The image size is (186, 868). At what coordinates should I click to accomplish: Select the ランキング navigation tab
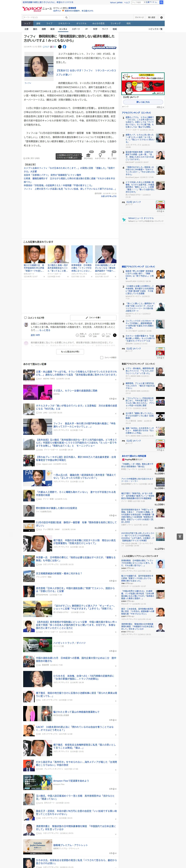click(115, 23)
